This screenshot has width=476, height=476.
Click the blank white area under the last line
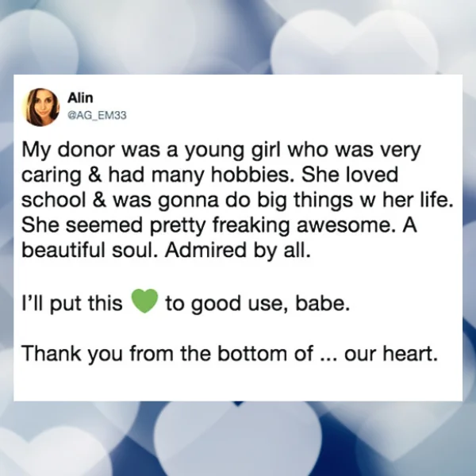(x=238, y=382)
